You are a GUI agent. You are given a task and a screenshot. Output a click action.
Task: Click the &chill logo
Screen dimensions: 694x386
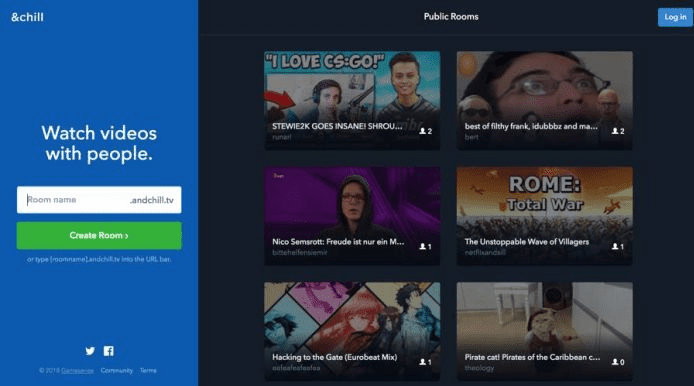click(x=27, y=17)
